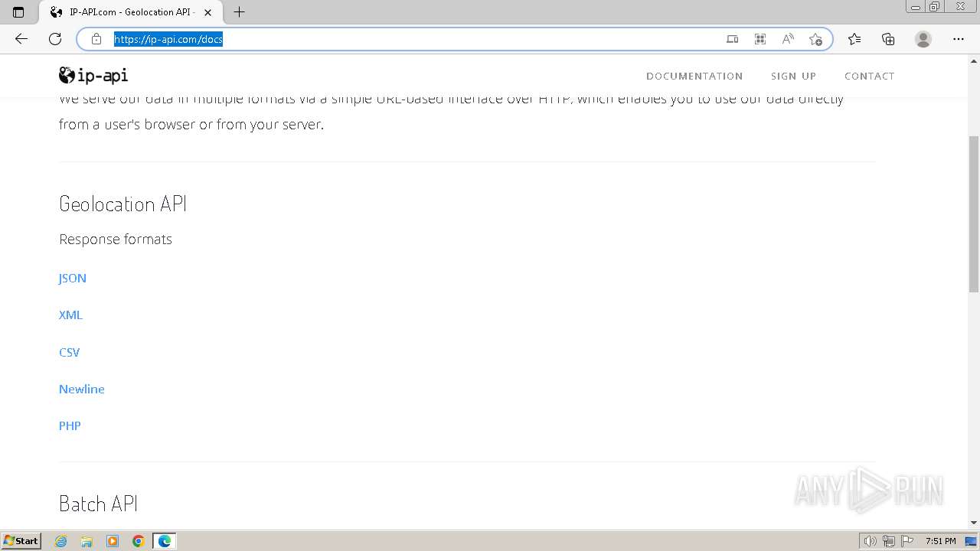
Task: Open Edge settings and more menu
Action: tap(959, 39)
